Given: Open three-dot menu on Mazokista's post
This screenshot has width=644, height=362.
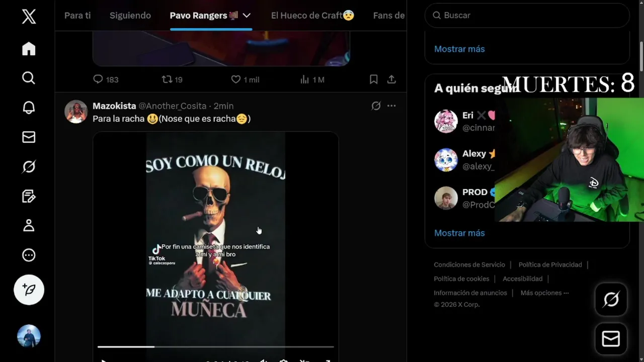Looking at the screenshot, I should click(x=391, y=106).
